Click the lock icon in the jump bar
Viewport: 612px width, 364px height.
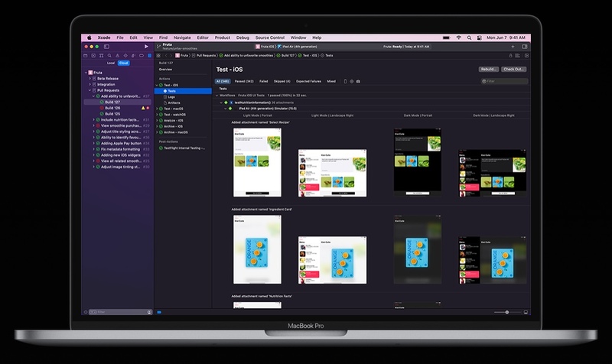510,55
